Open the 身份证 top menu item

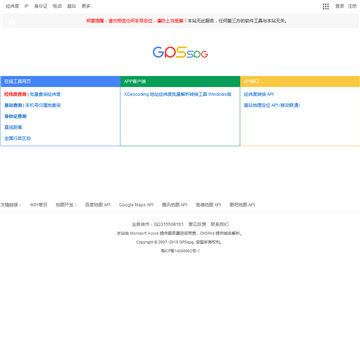click(x=41, y=6)
